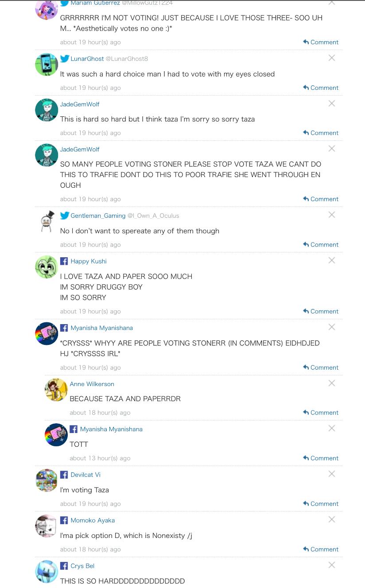The image size is (365, 588).
Task: Open Crys Bel's profile name link
Action: pyautogui.click(x=82, y=566)
